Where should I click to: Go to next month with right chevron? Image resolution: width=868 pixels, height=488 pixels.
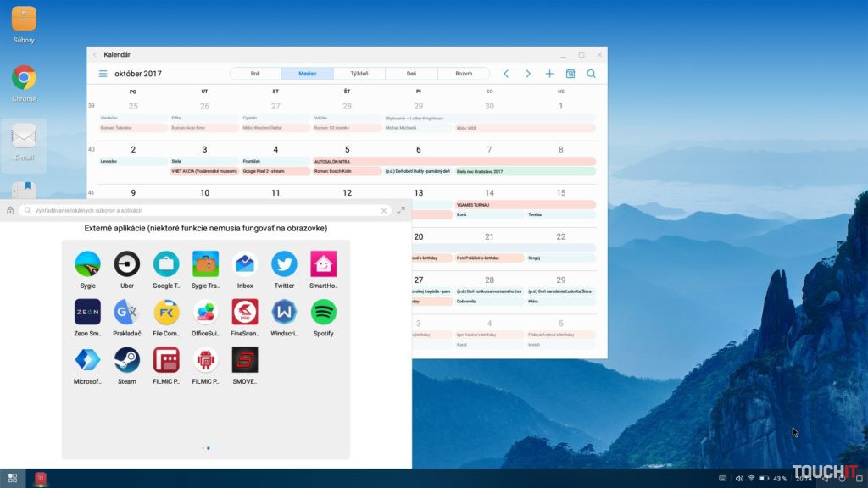[x=527, y=74]
